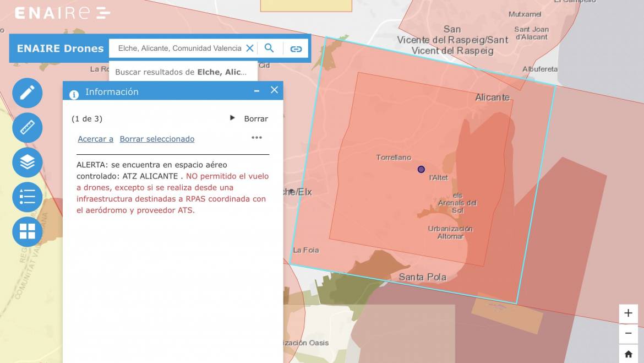Show the legend list panel

point(27,197)
